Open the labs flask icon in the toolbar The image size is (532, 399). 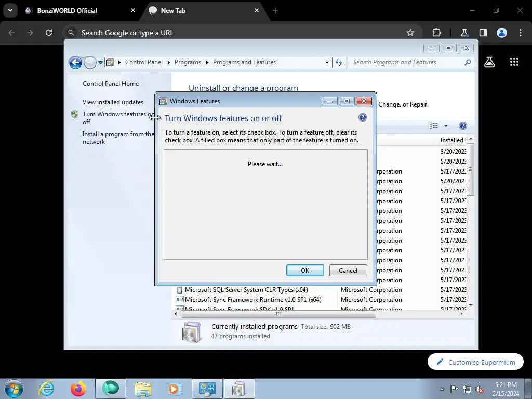pyautogui.click(x=464, y=33)
